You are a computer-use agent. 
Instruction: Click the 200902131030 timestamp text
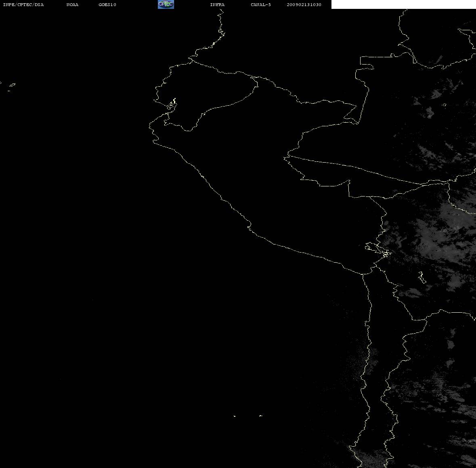coord(304,4)
